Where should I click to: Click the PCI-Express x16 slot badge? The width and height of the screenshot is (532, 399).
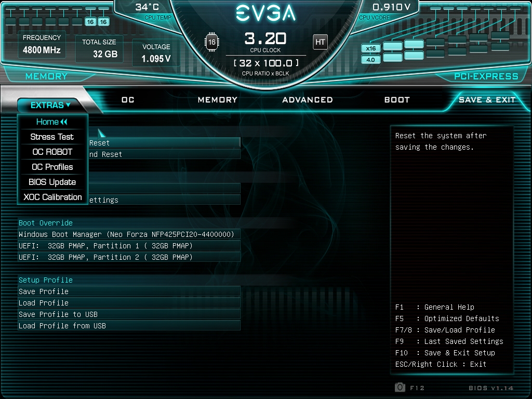pos(371,48)
